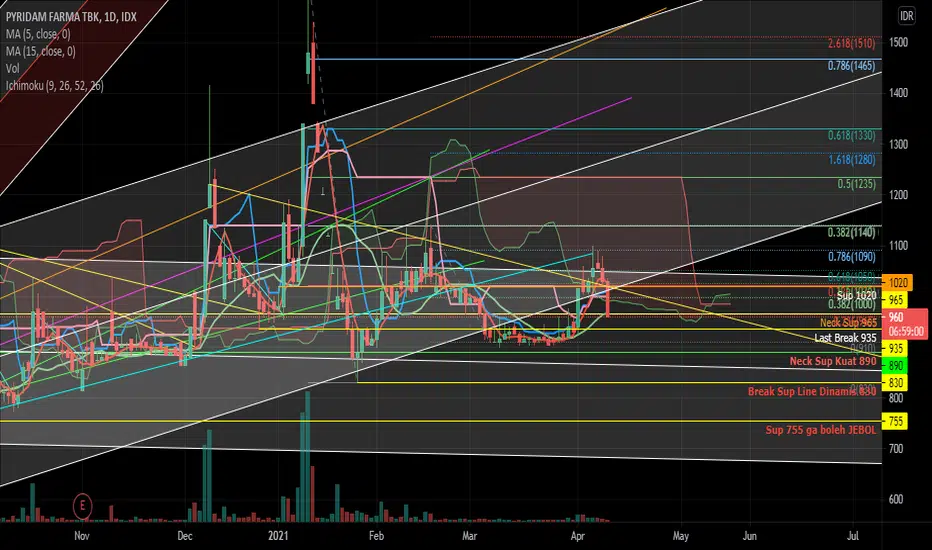Screen dimensions: 932x550
Task: Click the 600 price axis tick
Action: pyautogui.click(x=896, y=499)
